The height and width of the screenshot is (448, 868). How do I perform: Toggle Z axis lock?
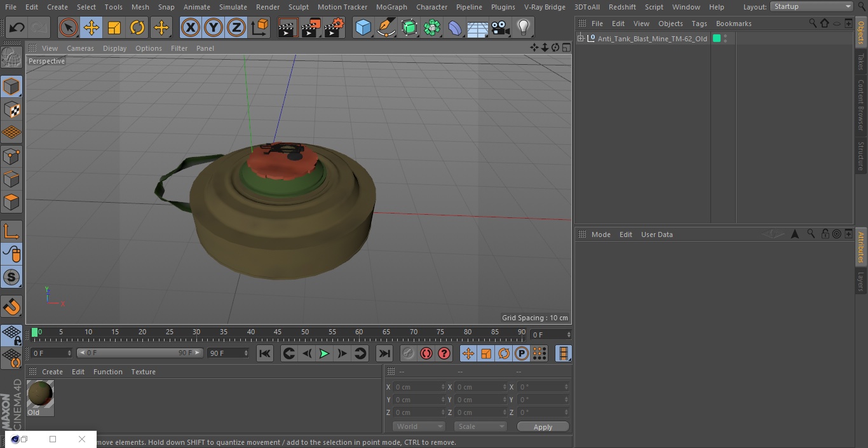click(x=236, y=27)
